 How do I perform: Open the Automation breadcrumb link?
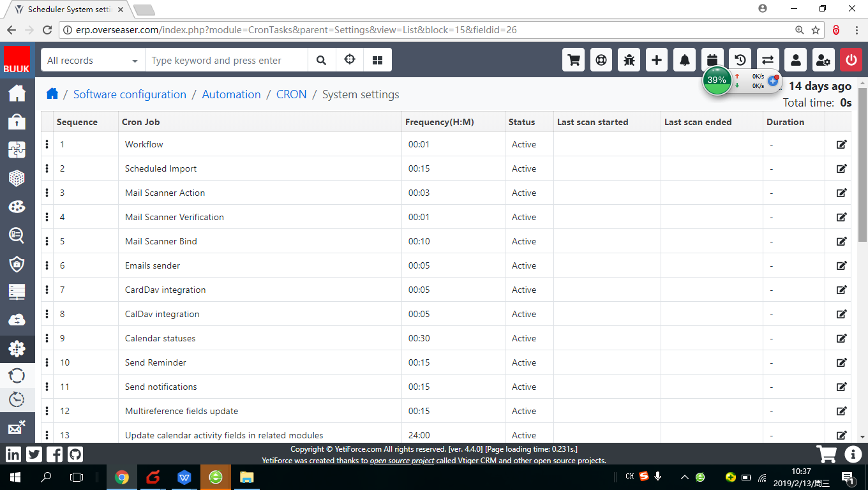click(x=231, y=94)
